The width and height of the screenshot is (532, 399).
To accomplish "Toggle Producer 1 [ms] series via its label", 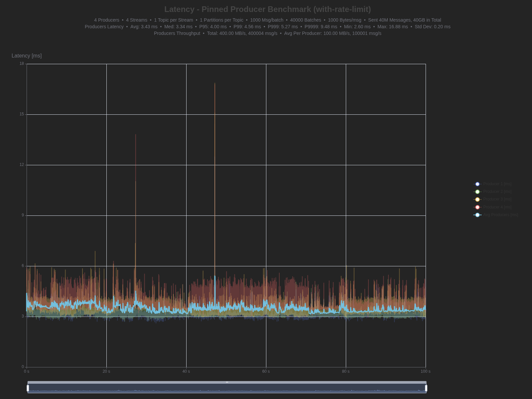I will point(497,184).
